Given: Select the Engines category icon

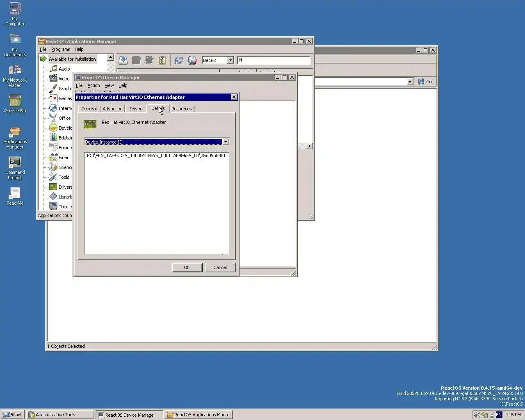Looking at the screenshot, I should [x=53, y=148].
